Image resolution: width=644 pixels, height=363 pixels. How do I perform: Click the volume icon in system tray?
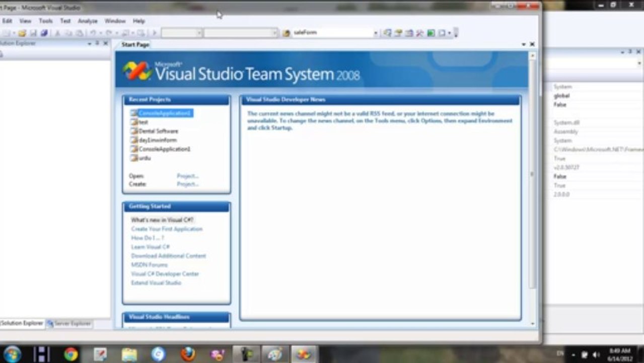pos(596,354)
